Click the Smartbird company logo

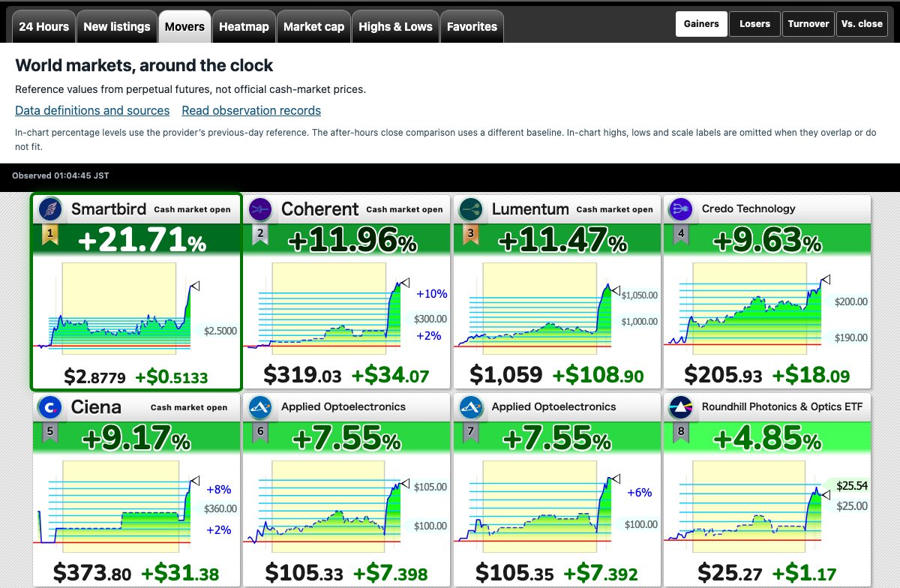(51, 209)
